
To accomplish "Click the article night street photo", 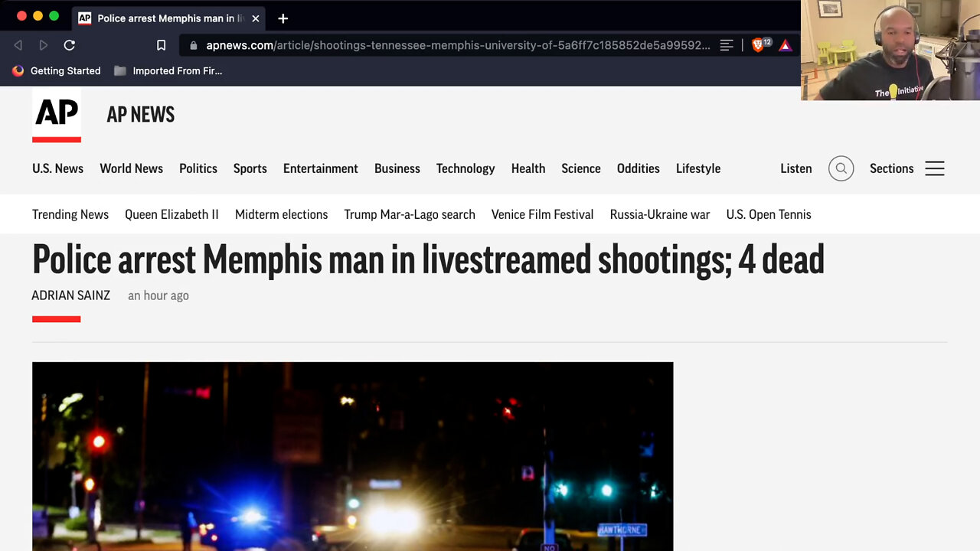I will coord(352,456).
